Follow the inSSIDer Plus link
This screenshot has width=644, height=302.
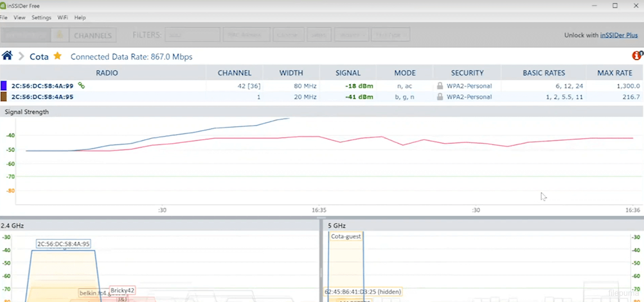[619, 35]
